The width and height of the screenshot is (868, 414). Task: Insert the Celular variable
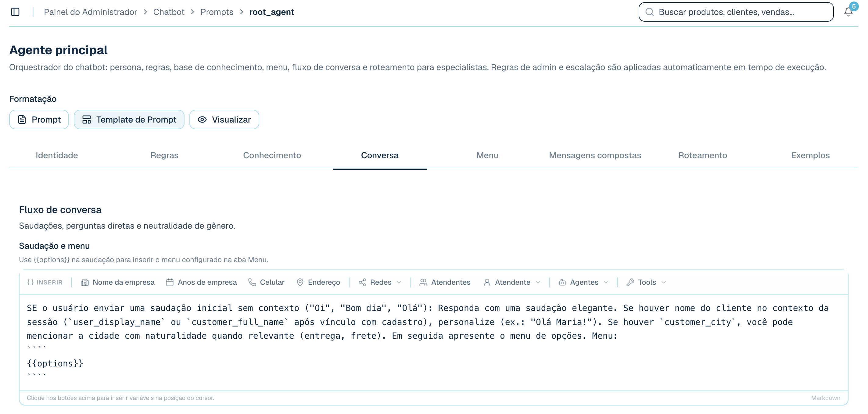coord(266,282)
